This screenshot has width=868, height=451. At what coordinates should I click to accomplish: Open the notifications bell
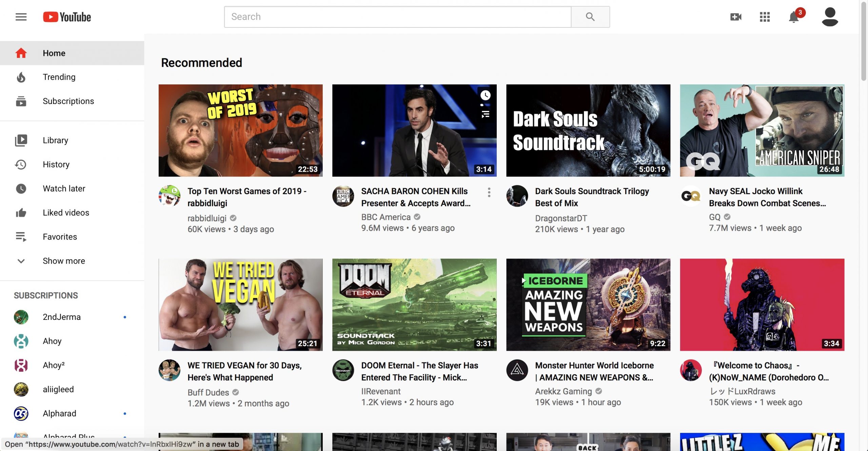(x=794, y=17)
